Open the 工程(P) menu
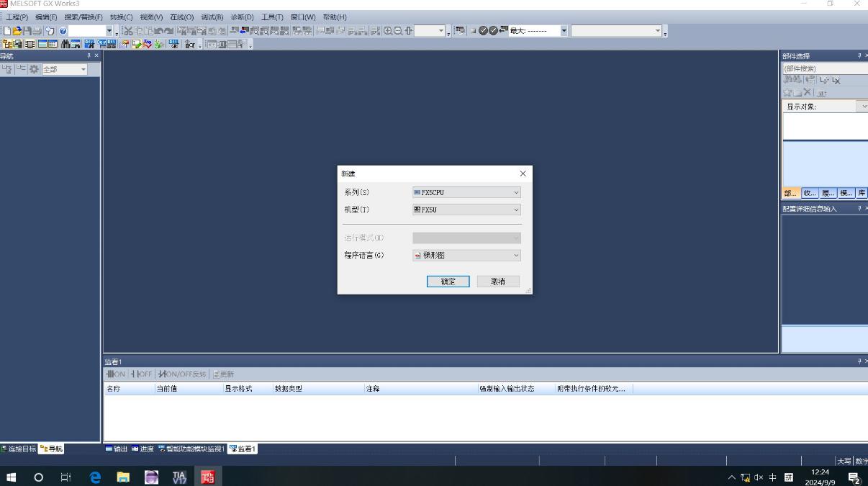 tap(17, 17)
